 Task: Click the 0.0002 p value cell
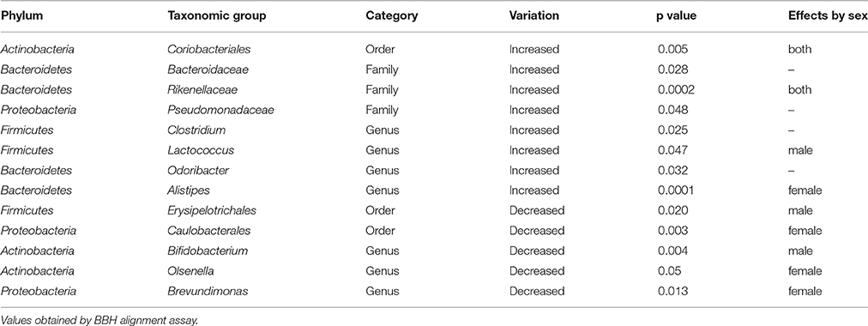pos(673,90)
